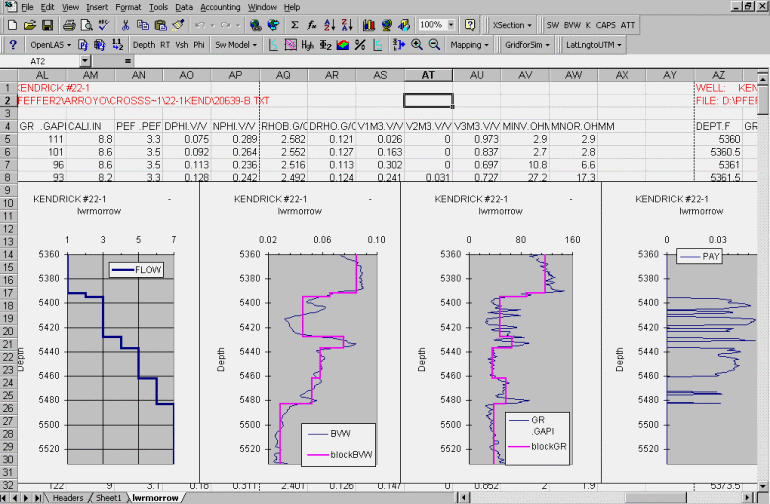Click the Save floppy disk icon

click(46, 24)
